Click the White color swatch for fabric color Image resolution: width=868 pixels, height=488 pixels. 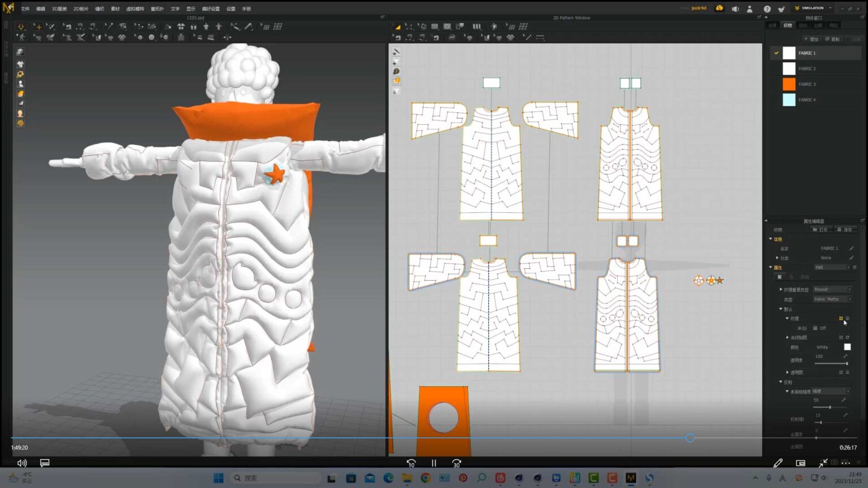point(847,347)
